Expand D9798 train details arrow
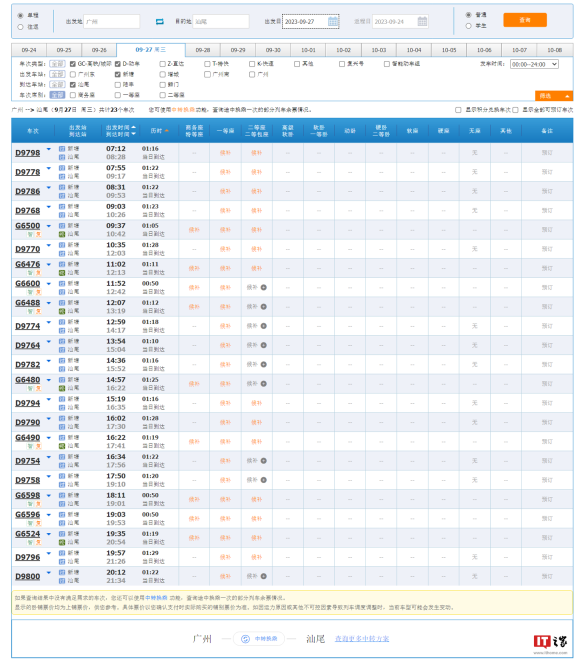This screenshot has height=663, width=576. click(x=49, y=149)
